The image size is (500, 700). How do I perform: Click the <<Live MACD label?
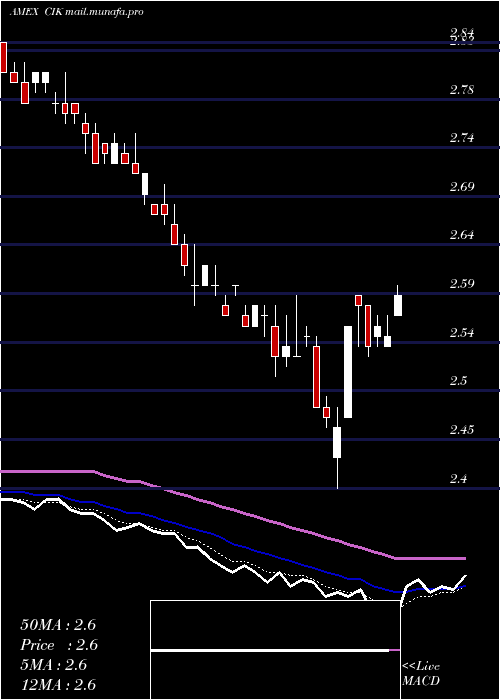[421, 673]
